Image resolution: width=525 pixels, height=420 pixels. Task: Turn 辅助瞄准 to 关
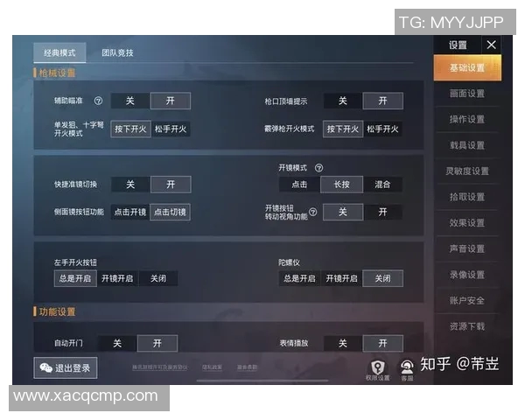130,101
